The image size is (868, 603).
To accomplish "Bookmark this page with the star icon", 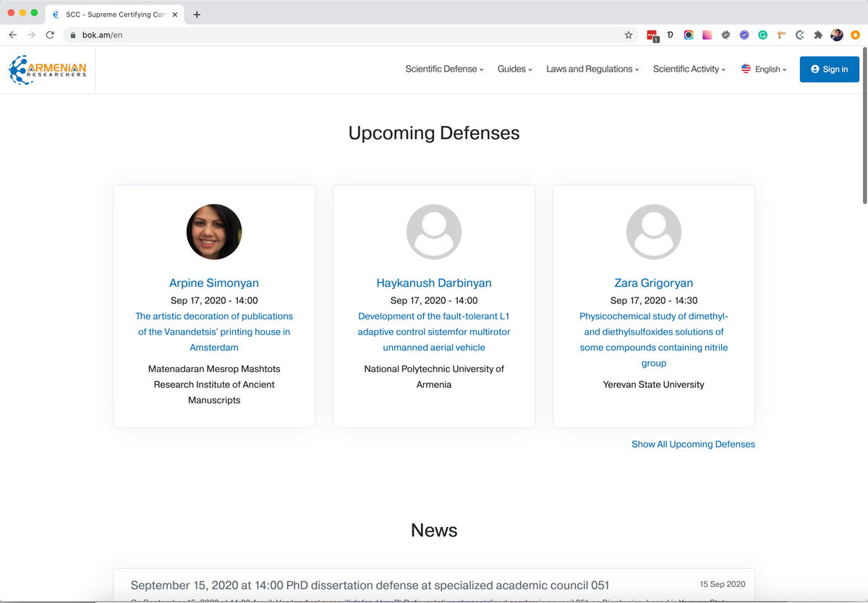I will pyautogui.click(x=629, y=35).
